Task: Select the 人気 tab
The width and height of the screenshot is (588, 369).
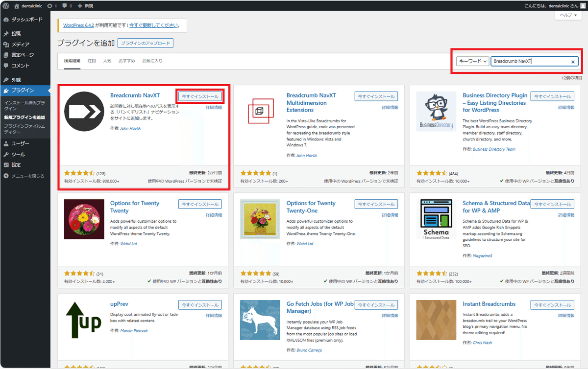Action: pos(107,61)
